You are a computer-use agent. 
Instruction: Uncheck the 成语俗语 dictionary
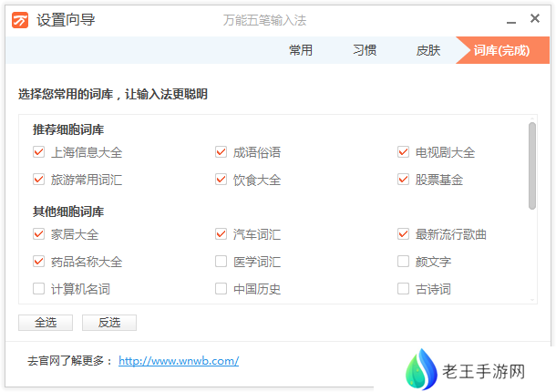221,152
